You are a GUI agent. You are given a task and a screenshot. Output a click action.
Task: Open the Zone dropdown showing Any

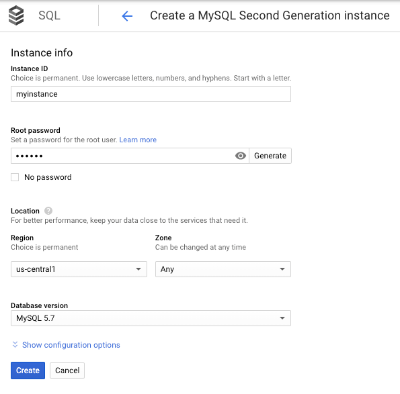(x=223, y=269)
